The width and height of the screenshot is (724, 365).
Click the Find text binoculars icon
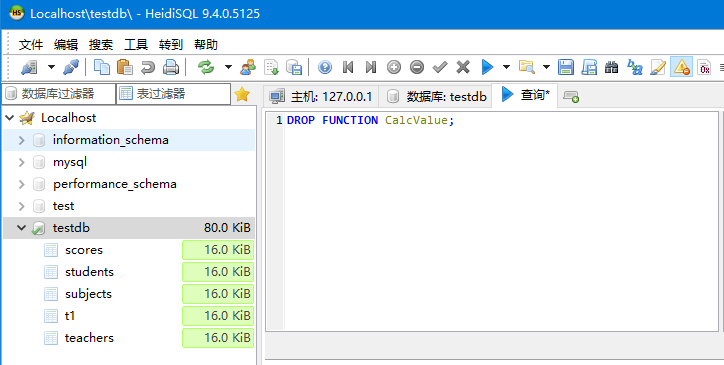pos(611,67)
